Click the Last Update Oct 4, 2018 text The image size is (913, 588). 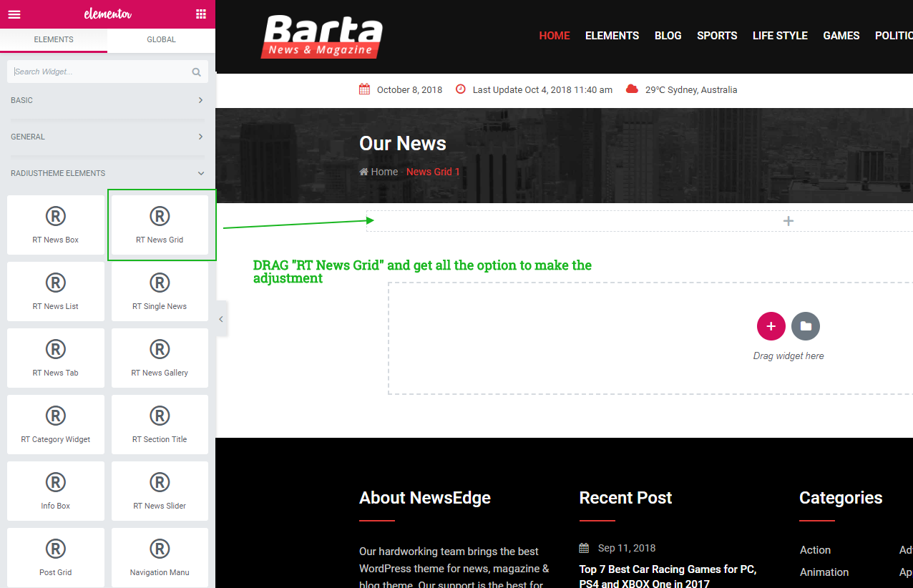(542, 90)
